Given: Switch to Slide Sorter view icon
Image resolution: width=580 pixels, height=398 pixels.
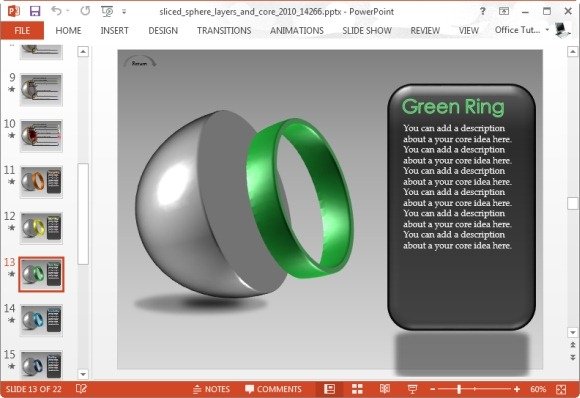Looking at the screenshot, I should pos(357,389).
